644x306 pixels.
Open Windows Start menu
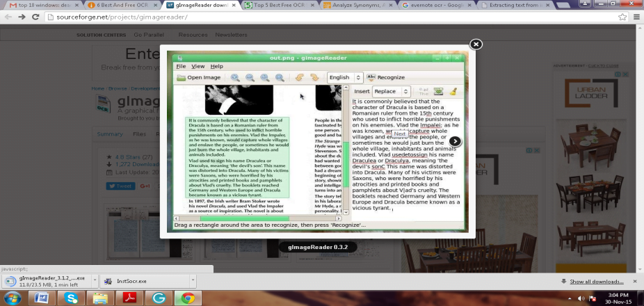click(x=12, y=298)
